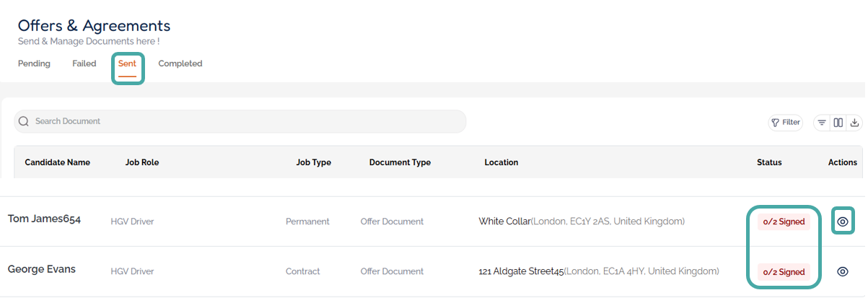Sort by Candidate Name column header
The image size is (868, 298).
[58, 162]
